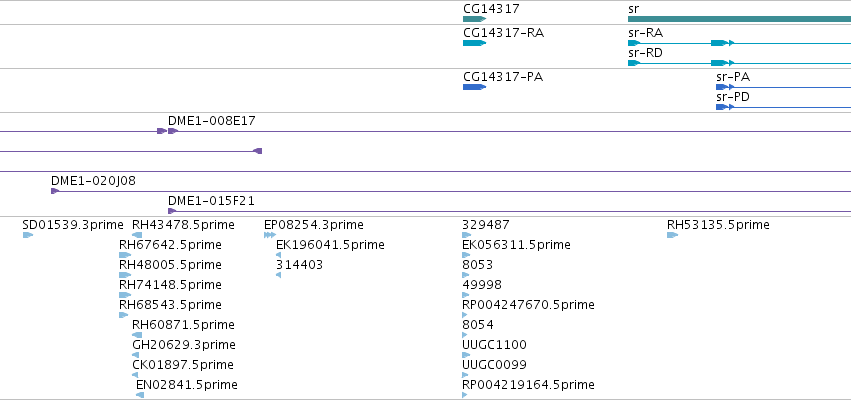851x400 pixels.
Task: Click the 329487 feature label
Action: pos(486,225)
